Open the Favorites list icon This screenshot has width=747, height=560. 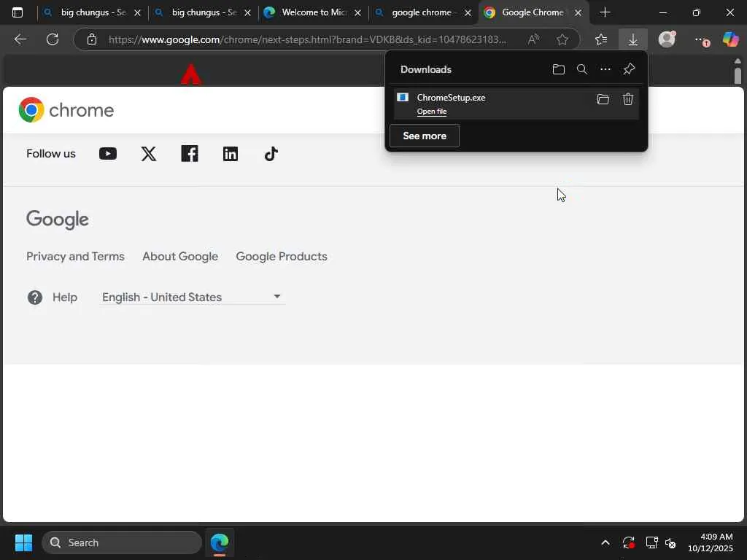pyautogui.click(x=601, y=39)
